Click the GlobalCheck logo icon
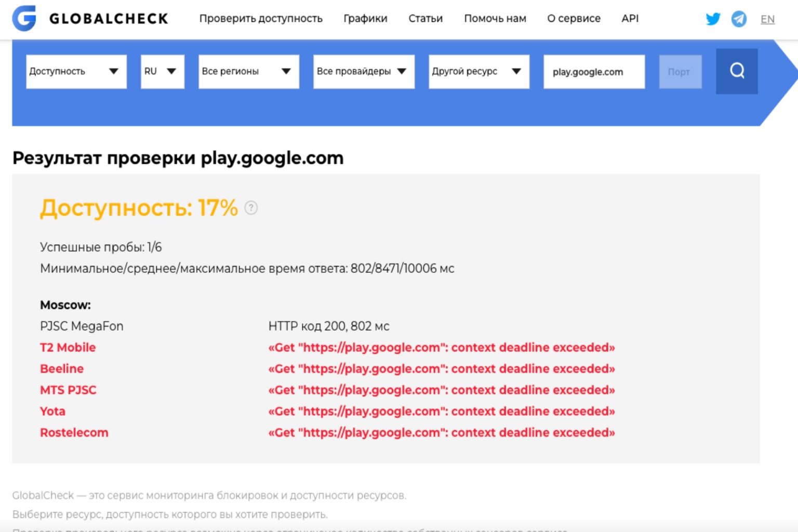The height and width of the screenshot is (532, 798). tap(24, 18)
